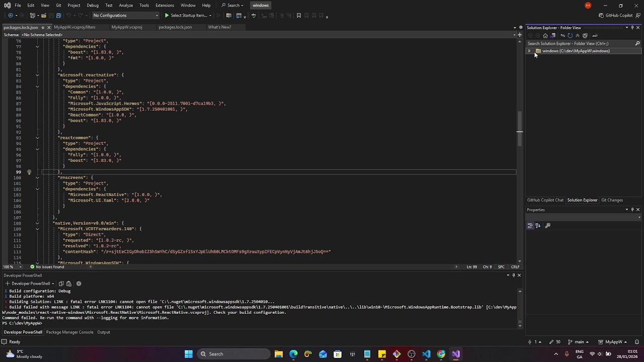Open Visual Studio Code from the taskbar
This screenshot has height=362, width=644.
click(427, 354)
